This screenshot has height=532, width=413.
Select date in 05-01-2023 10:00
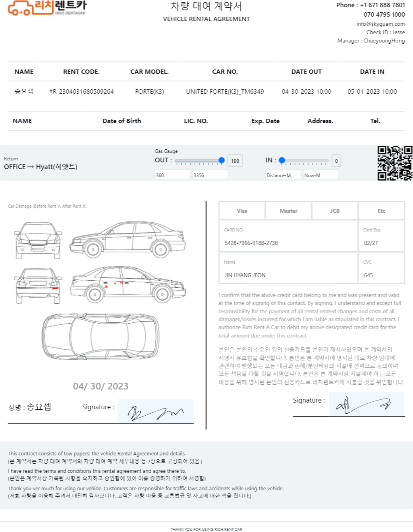(x=372, y=92)
